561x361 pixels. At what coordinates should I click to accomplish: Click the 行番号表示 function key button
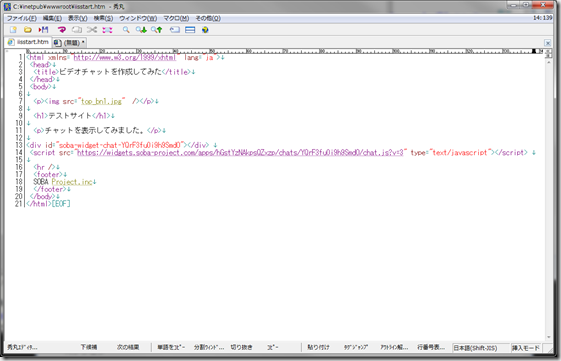pyautogui.click(x=431, y=347)
